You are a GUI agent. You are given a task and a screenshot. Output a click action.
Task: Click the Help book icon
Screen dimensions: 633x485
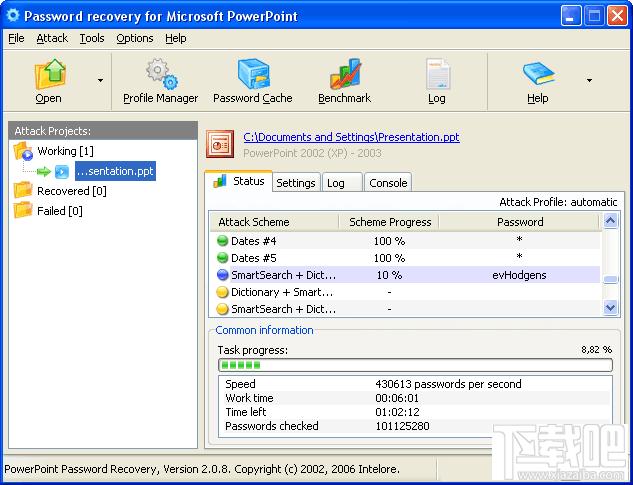pos(539,74)
